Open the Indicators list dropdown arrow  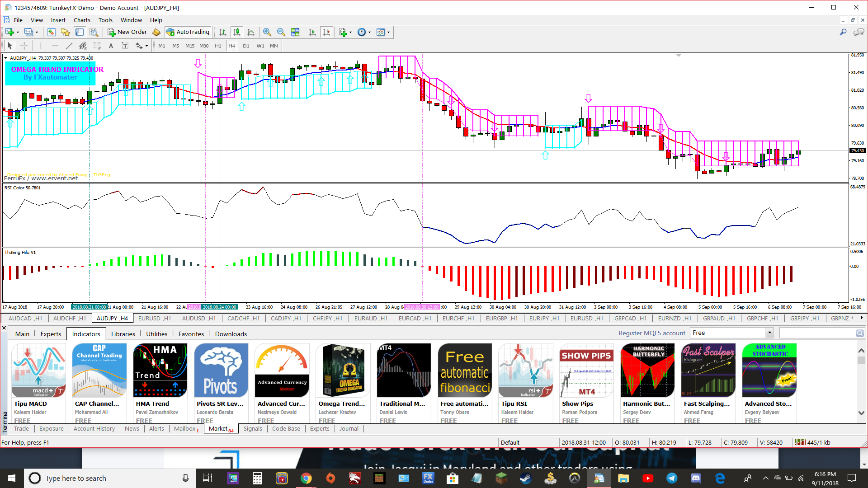pyautogui.click(x=350, y=32)
